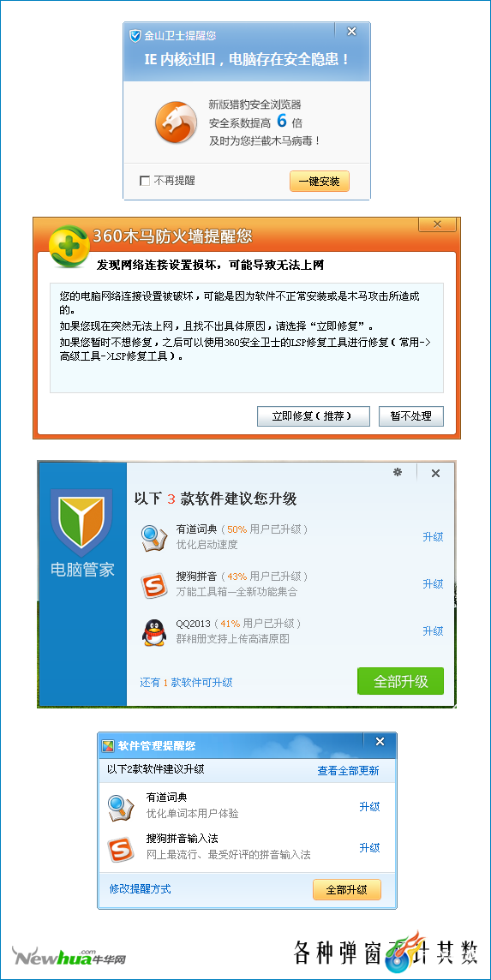The image size is (491, 980).
Task: Choose 暂不处理 in 360 dialog
Action: tap(411, 416)
